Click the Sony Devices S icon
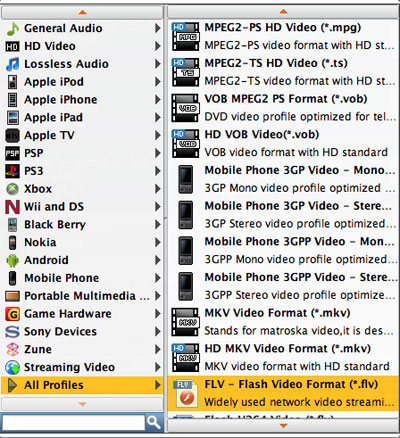 tap(12, 332)
